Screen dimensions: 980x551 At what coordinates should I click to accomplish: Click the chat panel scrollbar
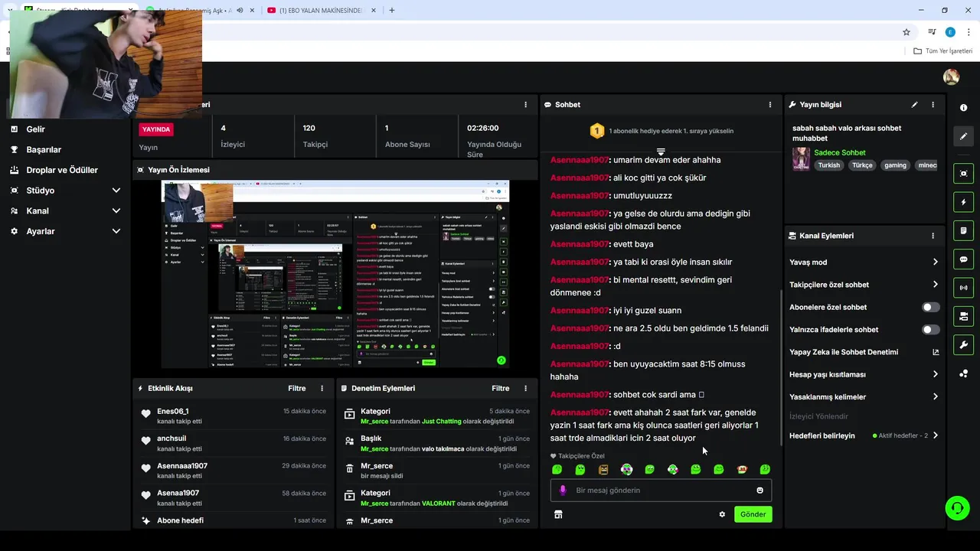(x=781, y=367)
